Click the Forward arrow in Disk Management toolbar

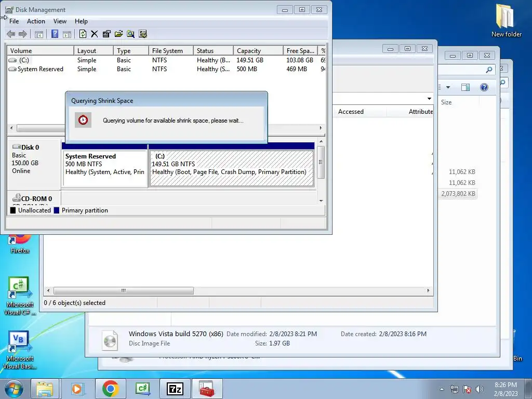[x=23, y=34]
